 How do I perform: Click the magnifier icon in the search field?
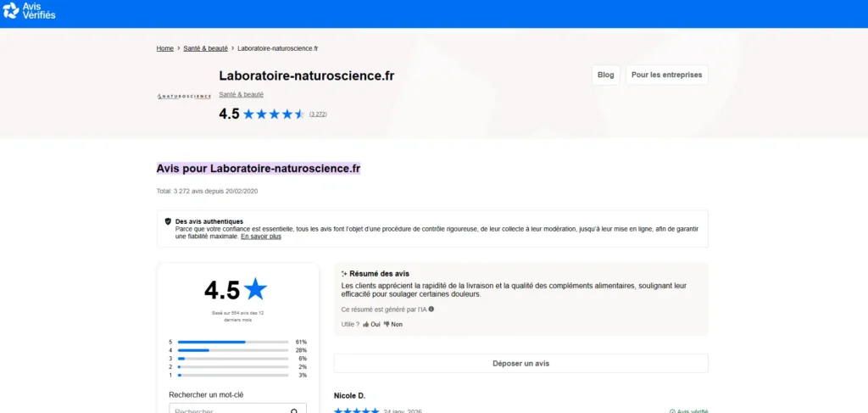[x=294, y=411]
